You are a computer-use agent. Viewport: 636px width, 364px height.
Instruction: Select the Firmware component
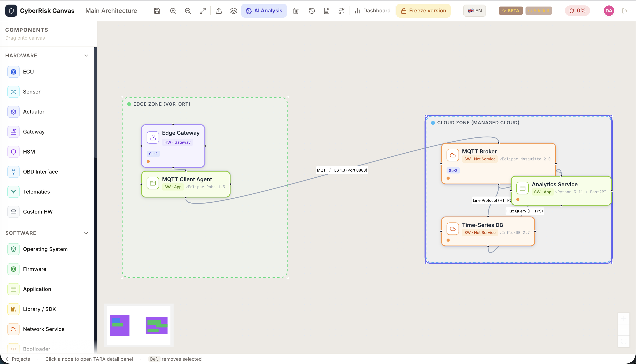coord(47,269)
